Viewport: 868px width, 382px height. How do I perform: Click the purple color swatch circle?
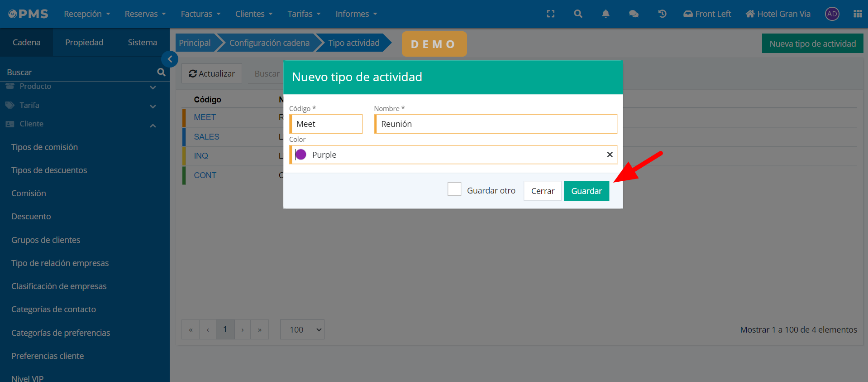coord(301,155)
